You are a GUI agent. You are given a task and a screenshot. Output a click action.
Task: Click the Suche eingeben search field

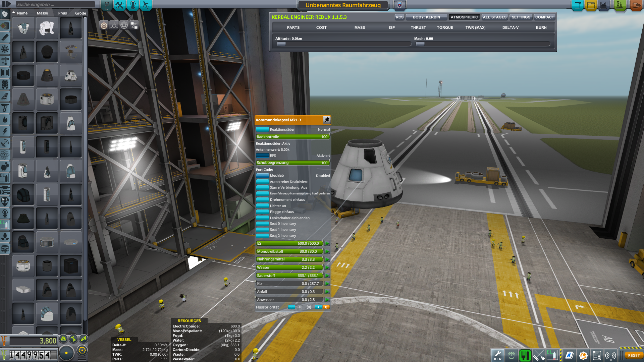point(55,4)
